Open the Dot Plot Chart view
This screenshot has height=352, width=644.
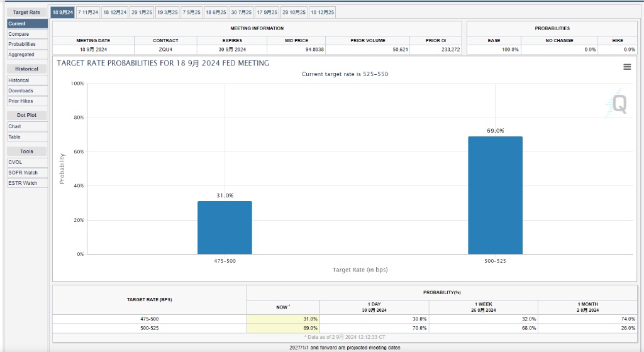click(27, 126)
